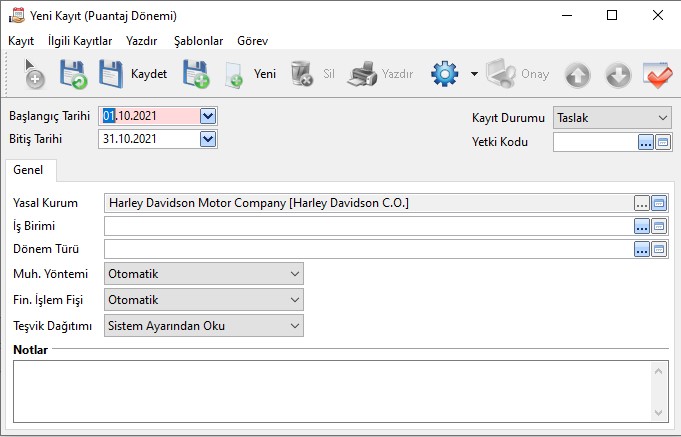Image resolution: width=681 pixels, height=437 pixels.
Task: Click the Yetki Kodu ellipsis lookup button
Action: (x=644, y=142)
